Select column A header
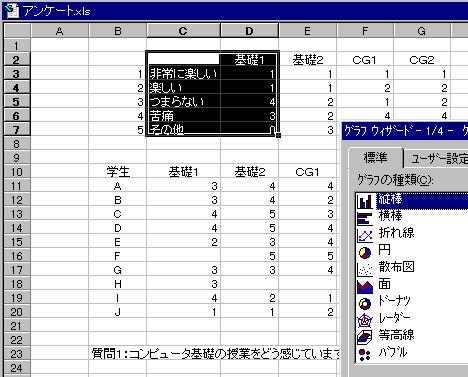 (60, 31)
